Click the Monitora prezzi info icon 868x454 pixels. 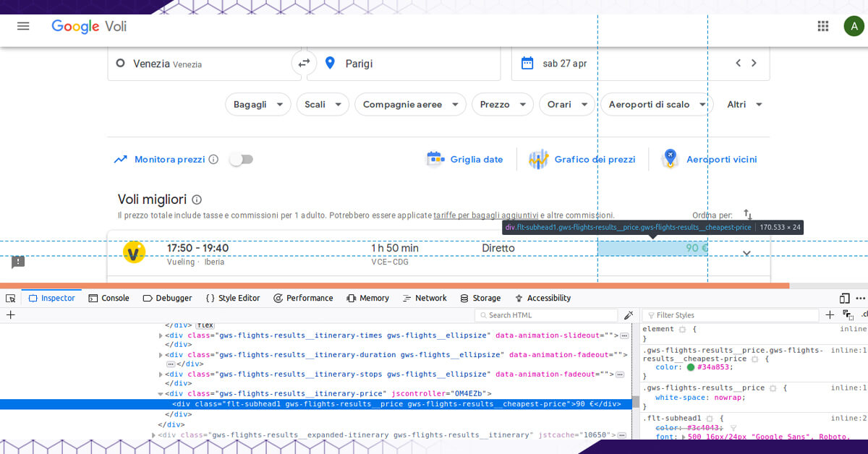tap(213, 159)
